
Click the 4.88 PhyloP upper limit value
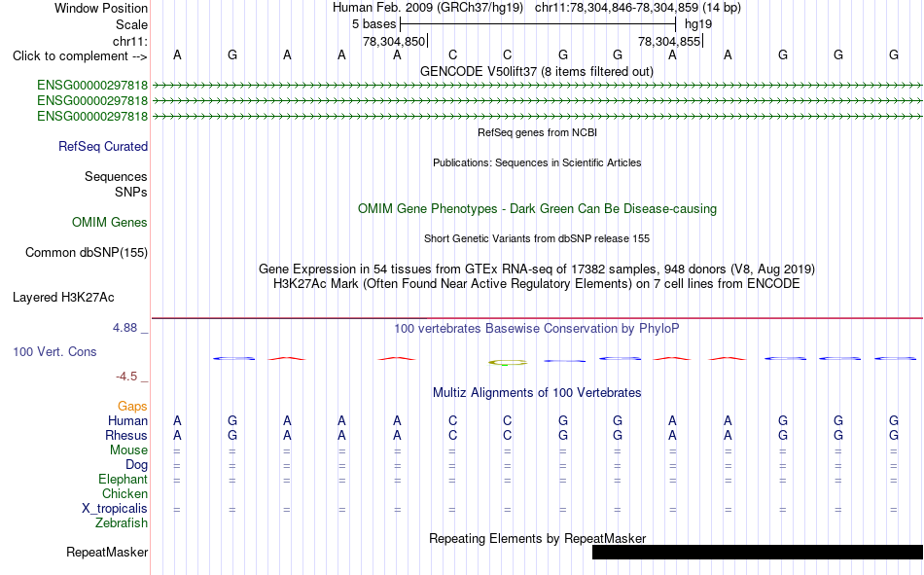pos(124,328)
